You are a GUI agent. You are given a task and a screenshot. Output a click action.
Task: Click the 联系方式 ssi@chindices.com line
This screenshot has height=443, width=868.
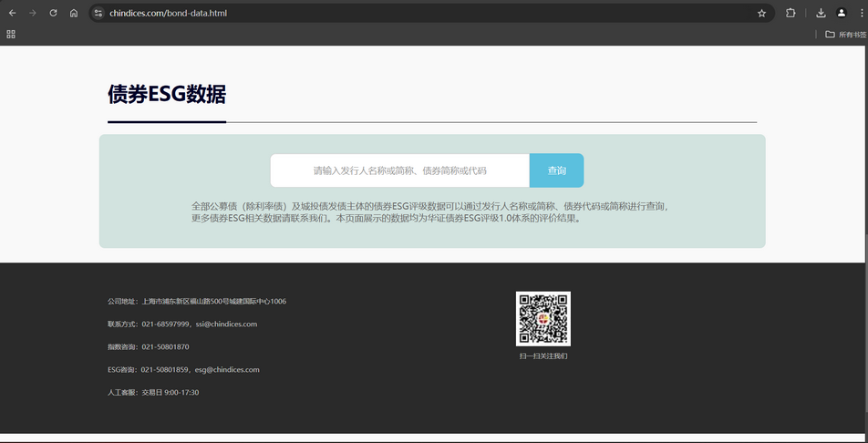(182, 324)
